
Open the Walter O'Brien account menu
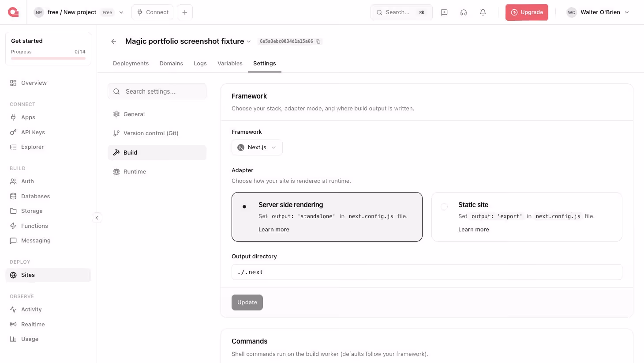coord(598,12)
